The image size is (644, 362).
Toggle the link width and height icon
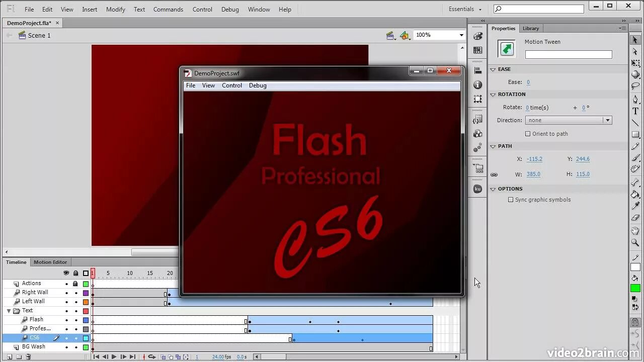[x=494, y=174]
